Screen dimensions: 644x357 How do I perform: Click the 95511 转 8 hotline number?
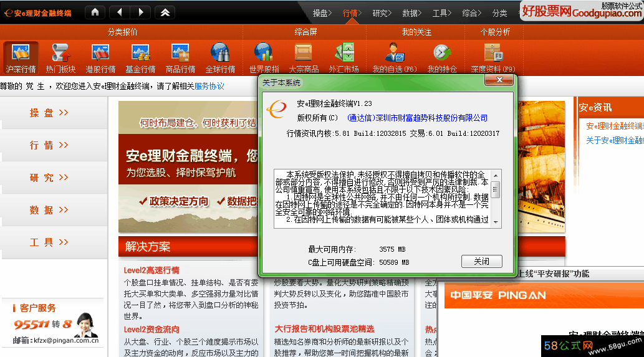(43, 325)
